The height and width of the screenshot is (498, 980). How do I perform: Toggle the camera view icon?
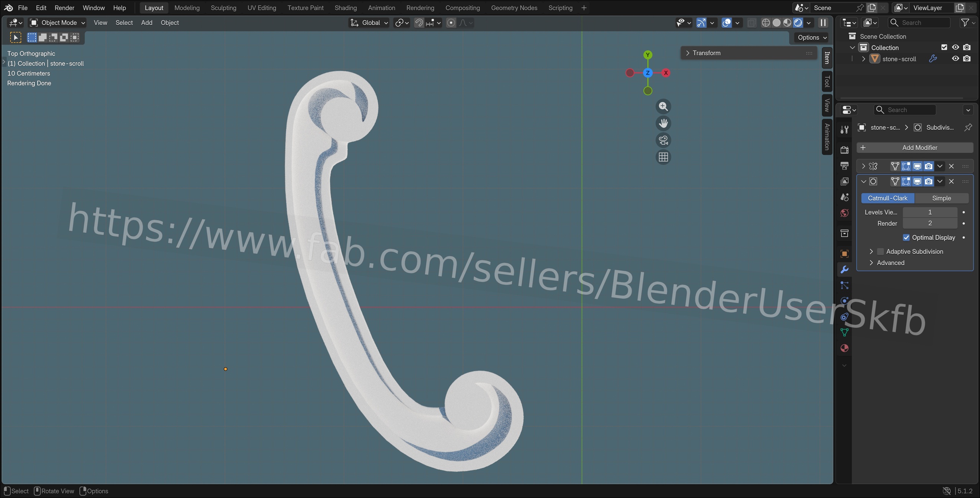tap(663, 140)
